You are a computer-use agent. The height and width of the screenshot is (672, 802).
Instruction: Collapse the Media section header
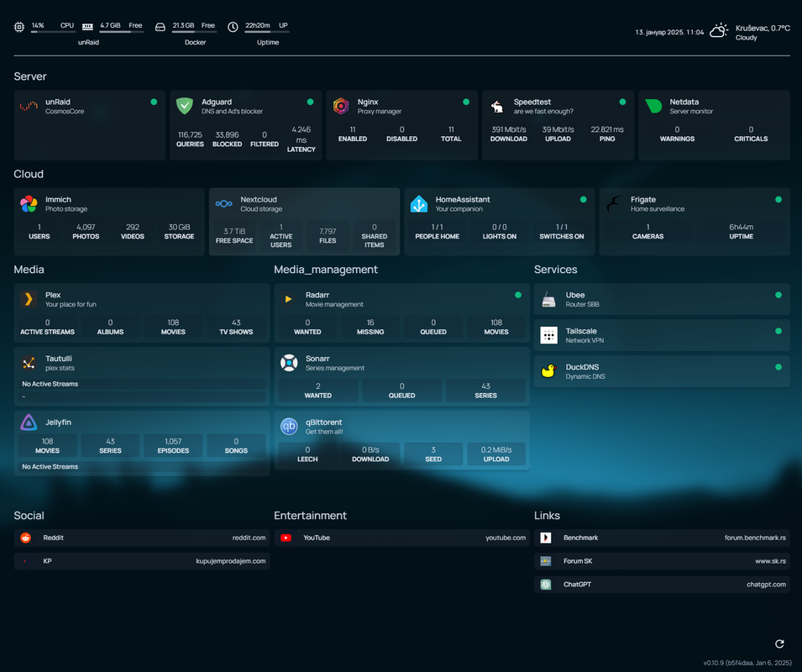point(29,270)
